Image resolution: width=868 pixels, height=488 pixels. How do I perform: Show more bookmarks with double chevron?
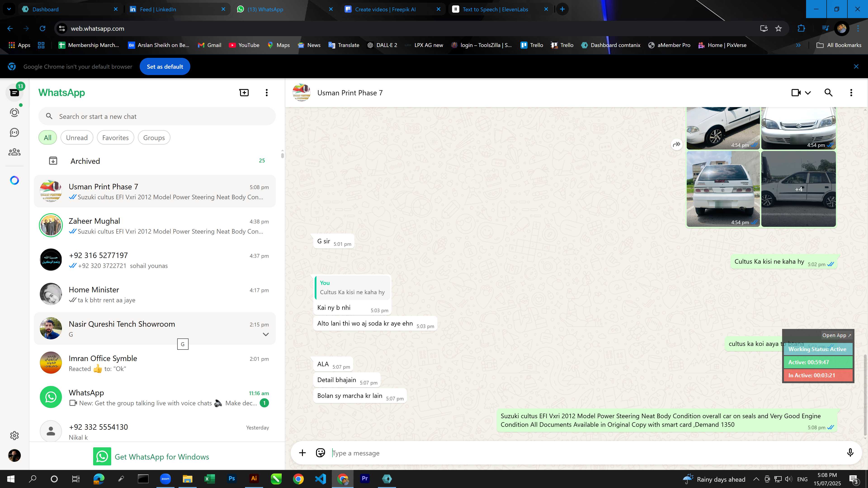click(x=798, y=45)
